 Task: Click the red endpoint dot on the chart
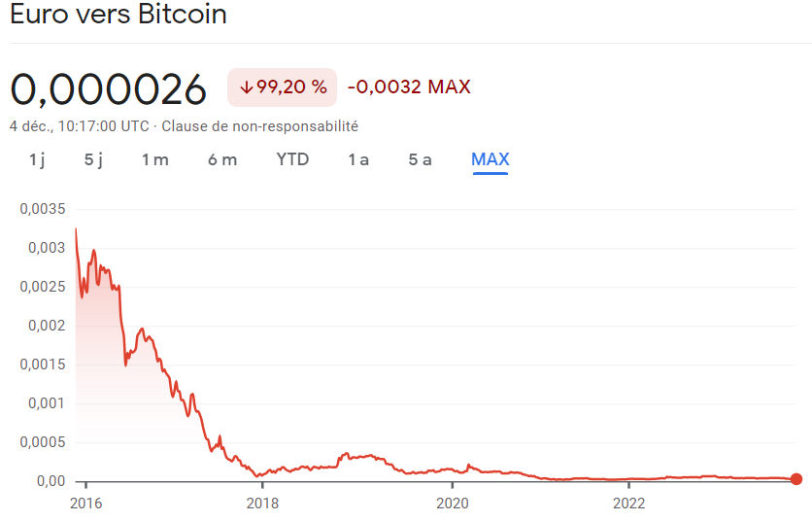point(796,479)
